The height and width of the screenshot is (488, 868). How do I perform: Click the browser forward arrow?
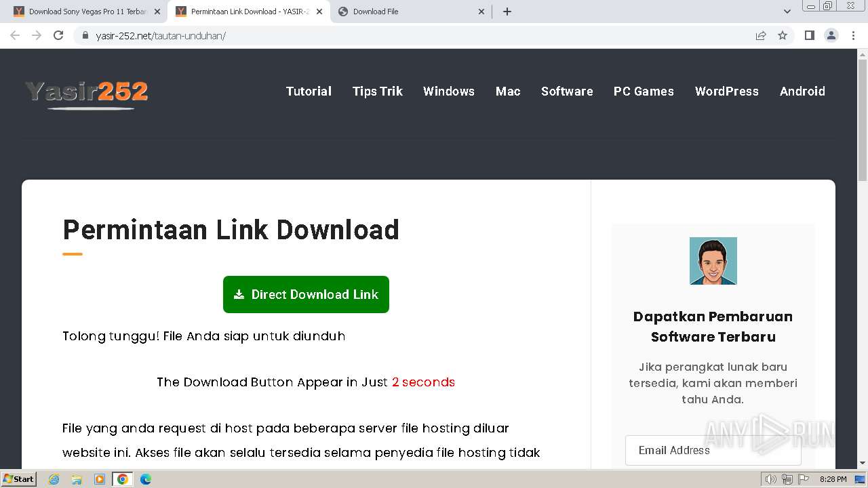click(x=37, y=35)
